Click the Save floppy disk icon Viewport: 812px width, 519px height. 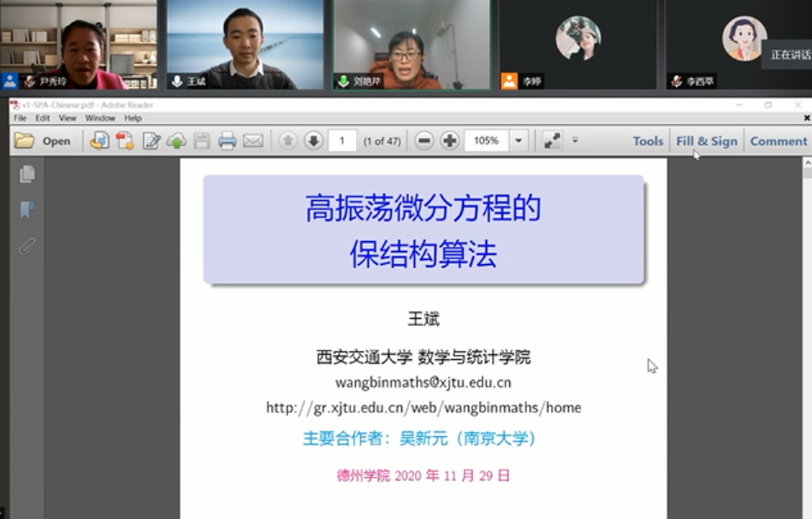202,141
